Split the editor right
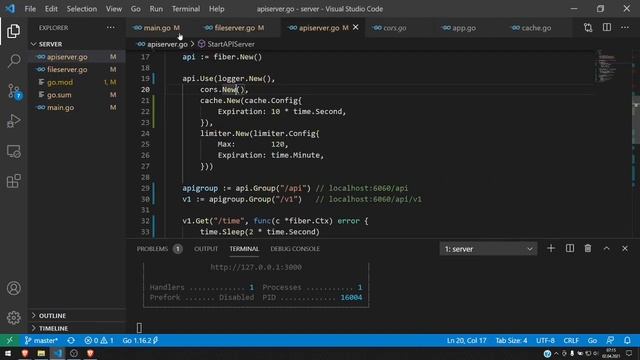The height and width of the screenshot is (360, 640). click(607, 27)
